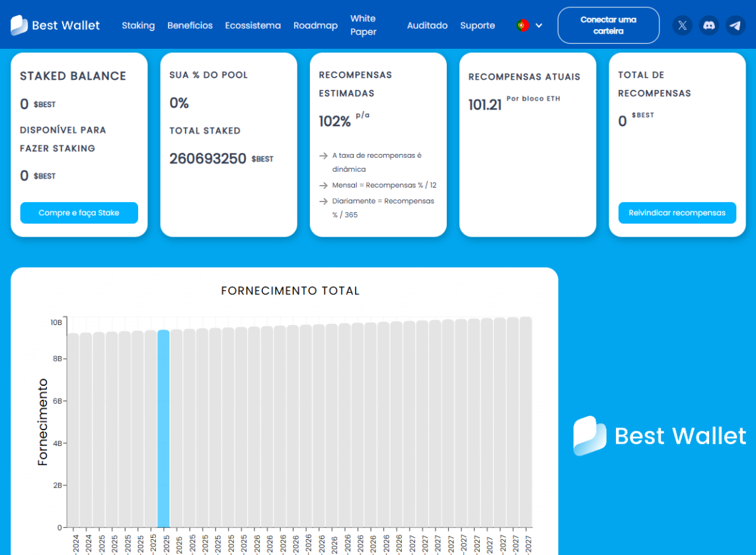
Task: Click the FORNECIMENTO TOTAL chart title
Action: (x=290, y=291)
